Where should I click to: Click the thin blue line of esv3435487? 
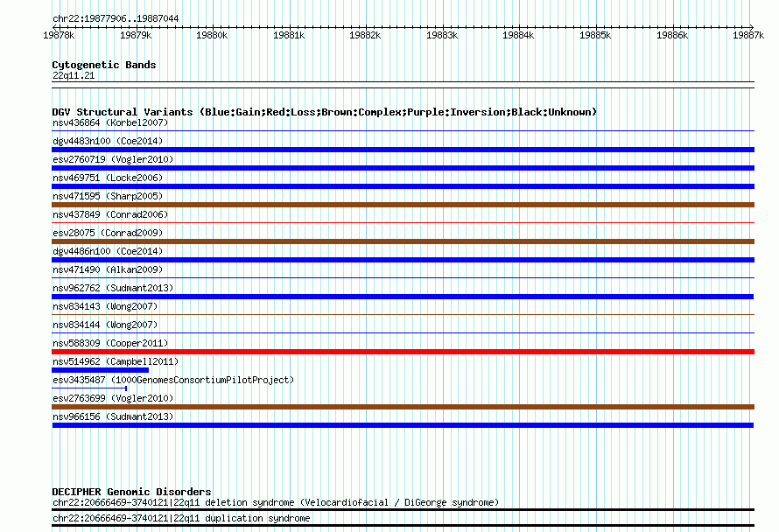89,388
